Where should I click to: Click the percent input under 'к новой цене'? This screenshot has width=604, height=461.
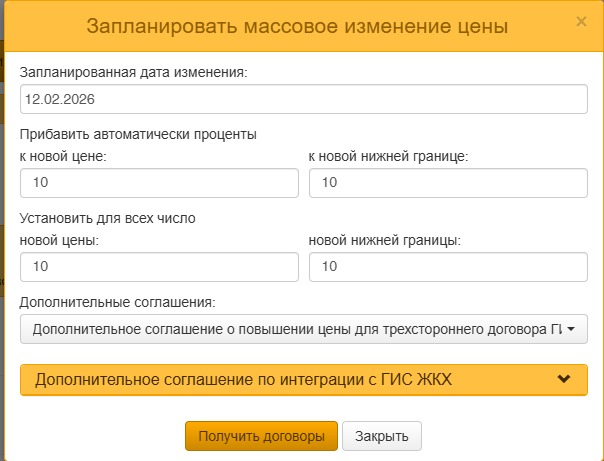(x=159, y=183)
